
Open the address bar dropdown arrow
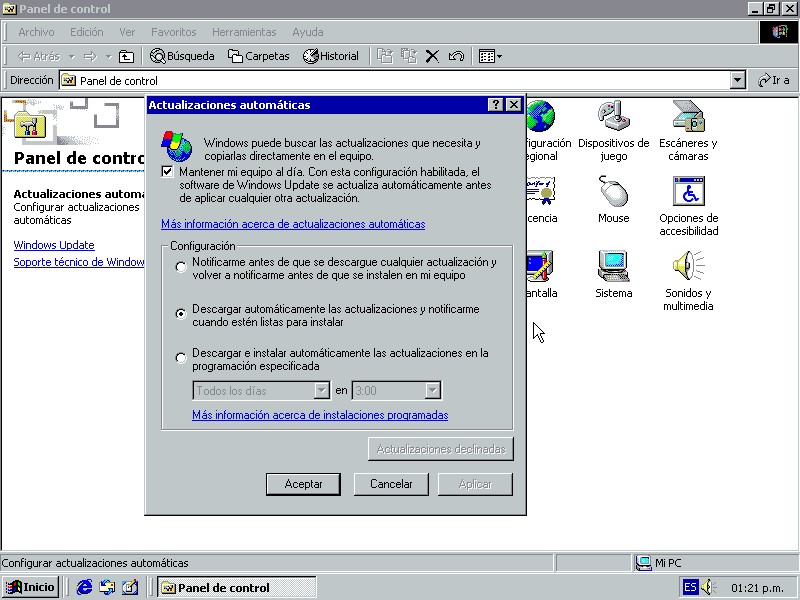click(737, 80)
